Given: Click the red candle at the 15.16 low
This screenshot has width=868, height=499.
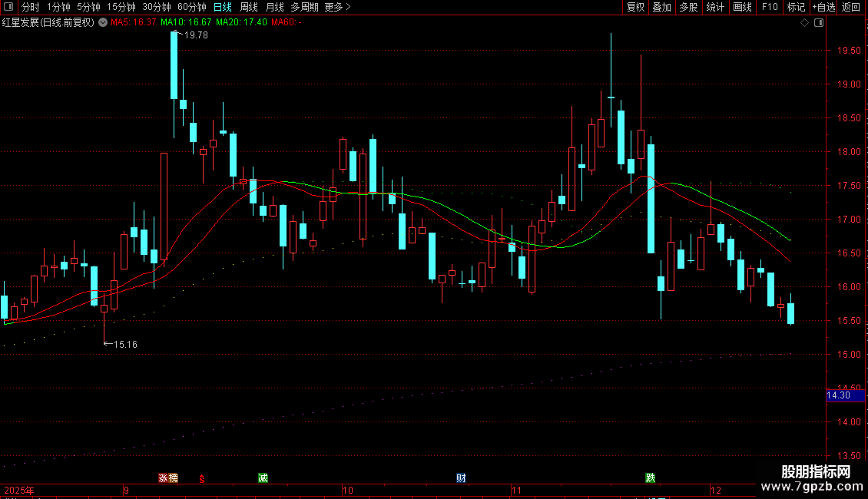Looking at the screenshot, I should 104,309.
